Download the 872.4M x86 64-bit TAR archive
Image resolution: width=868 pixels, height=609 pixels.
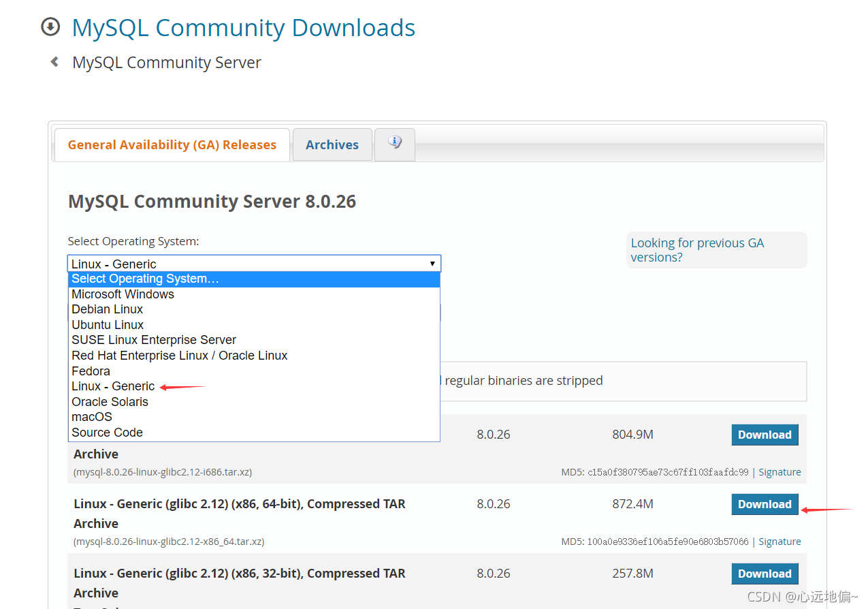point(765,504)
